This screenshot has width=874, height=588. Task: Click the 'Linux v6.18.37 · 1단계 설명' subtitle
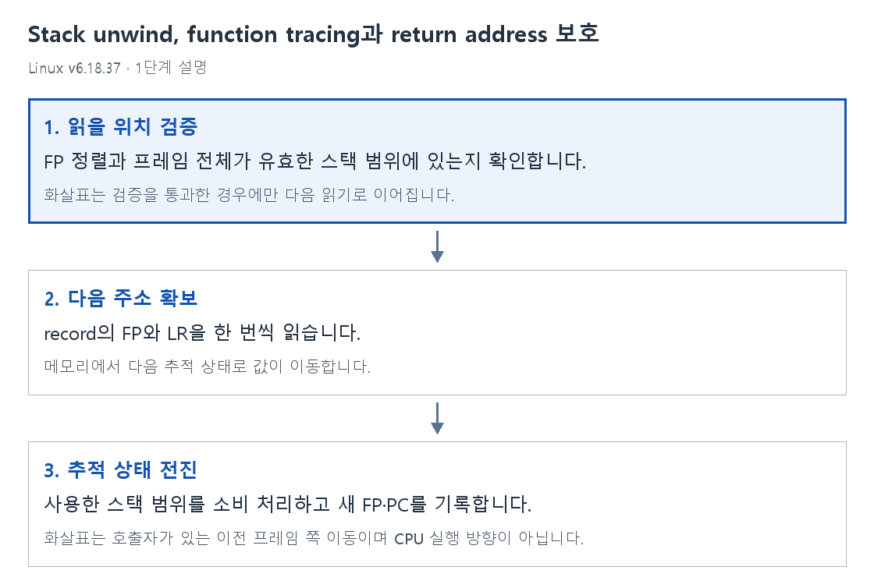(x=118, y=67)
